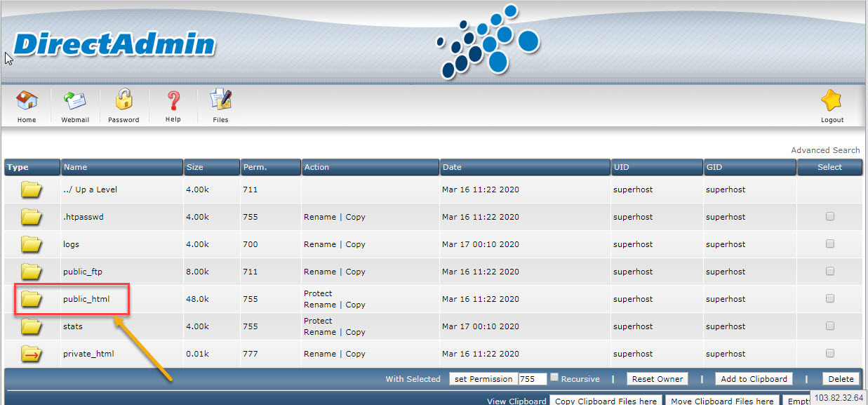Screen dimensions: 868x405
Task: Click the public_html folder icon
Action: [x=32, y=299]
